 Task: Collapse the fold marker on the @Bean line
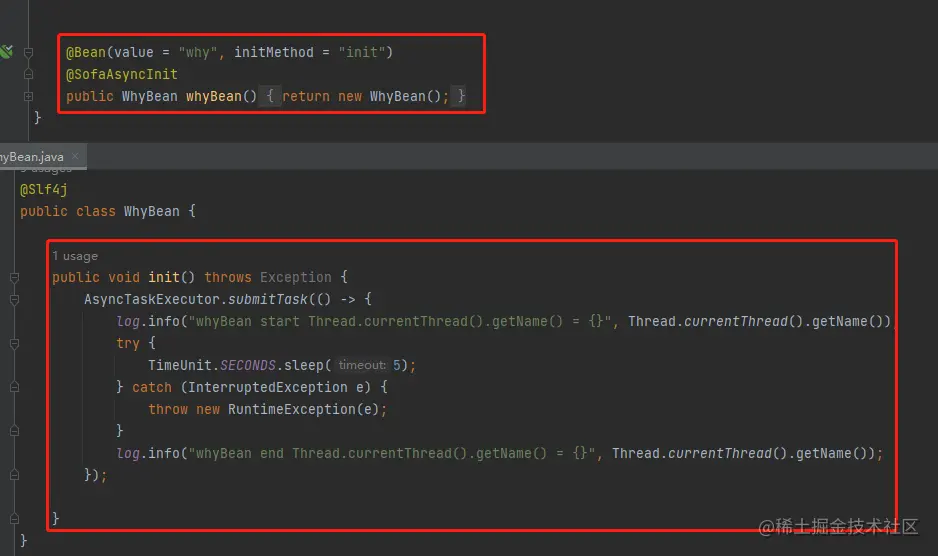point(28,53)
